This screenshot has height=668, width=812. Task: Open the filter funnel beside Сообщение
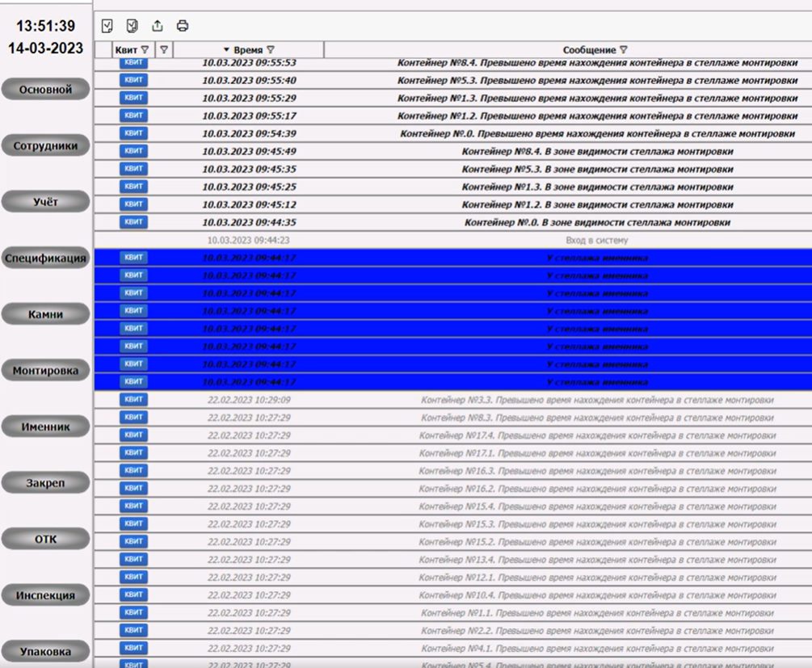(x=624, y=50)
